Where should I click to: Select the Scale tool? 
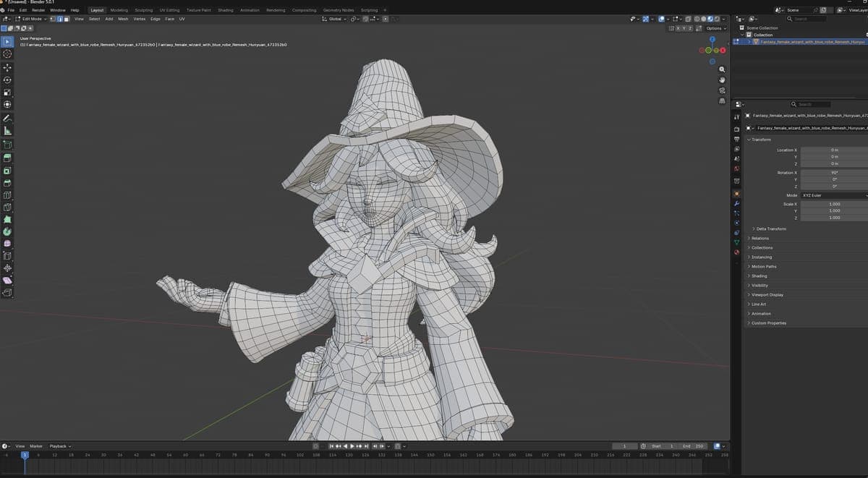pos(7,93)
